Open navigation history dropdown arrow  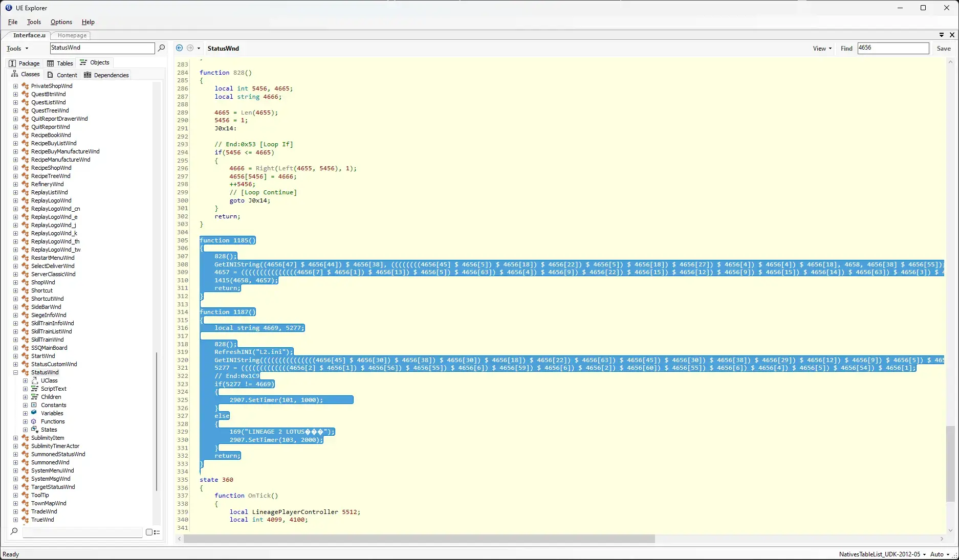tap(199, 49)
